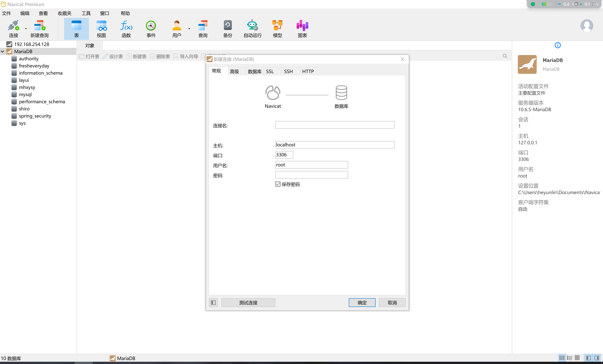
Task: Click the 新建查询 new query icon
Action: coord(39,29)
